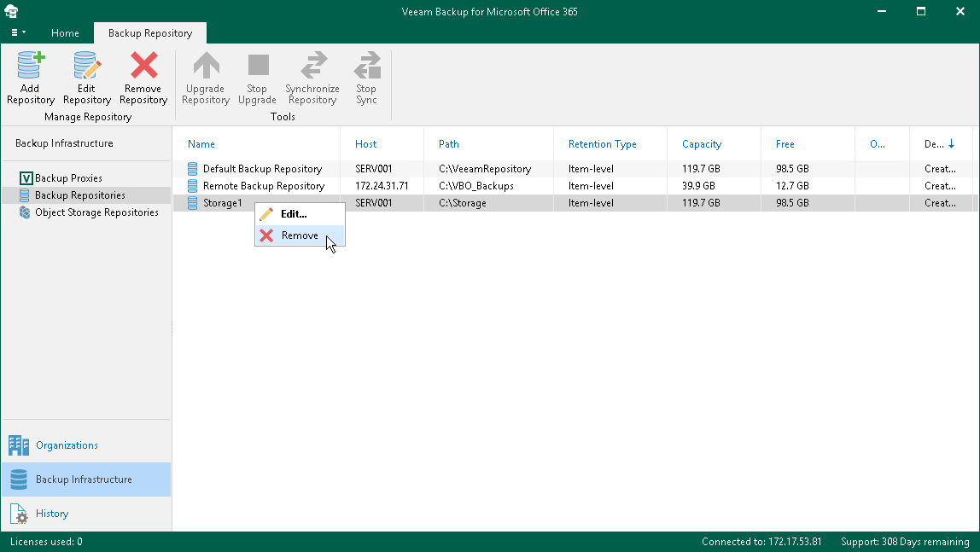The width and height of the screenshot is (980, 552).
Task: Sort by the Retention Type column header
Action: 602,144
